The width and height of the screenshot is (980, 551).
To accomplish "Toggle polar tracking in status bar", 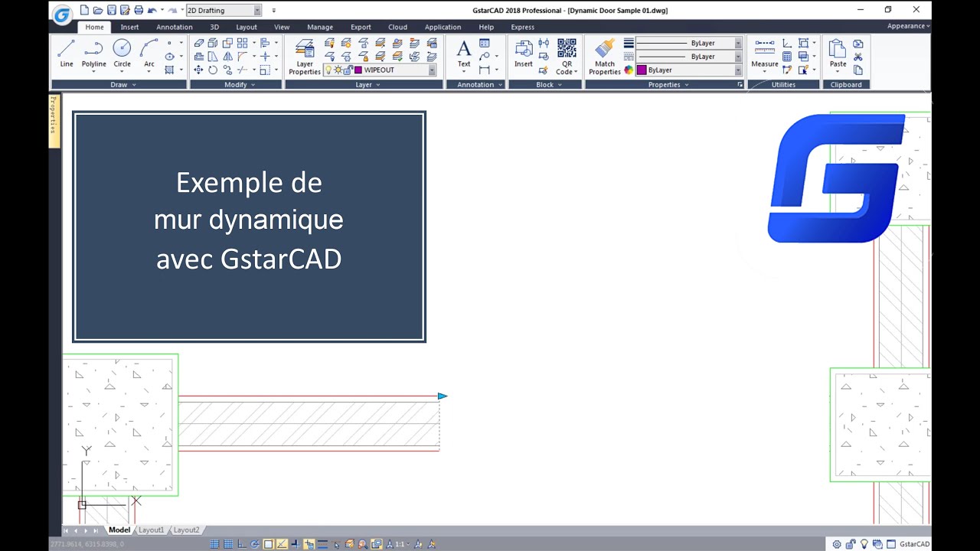I will (x=255, y=544).
